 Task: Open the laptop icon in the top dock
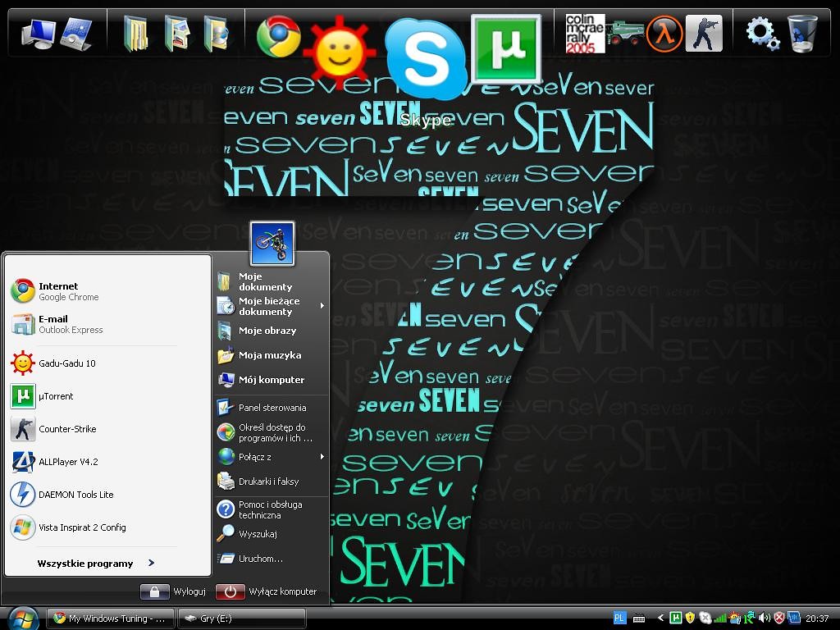[76, 33]
